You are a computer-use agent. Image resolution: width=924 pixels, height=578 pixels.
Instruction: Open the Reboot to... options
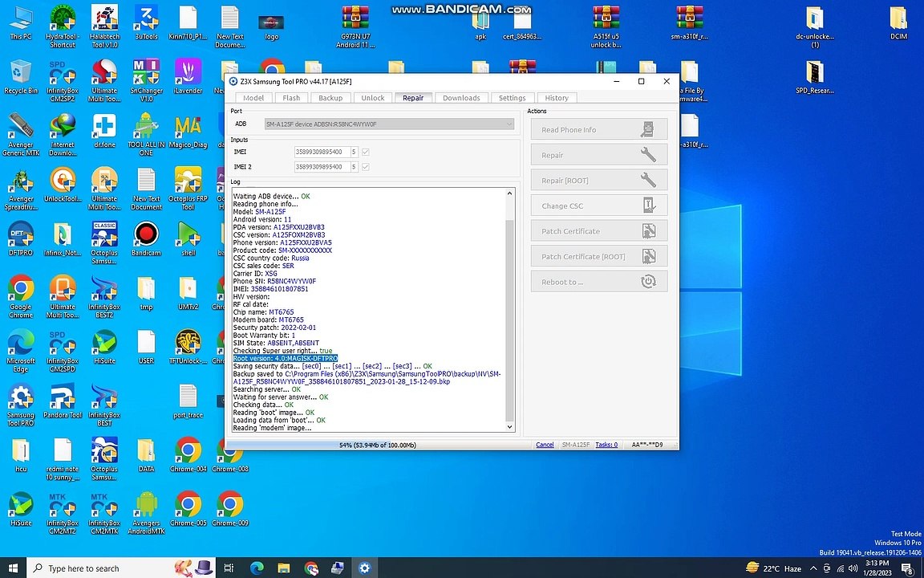click(598, 281)
